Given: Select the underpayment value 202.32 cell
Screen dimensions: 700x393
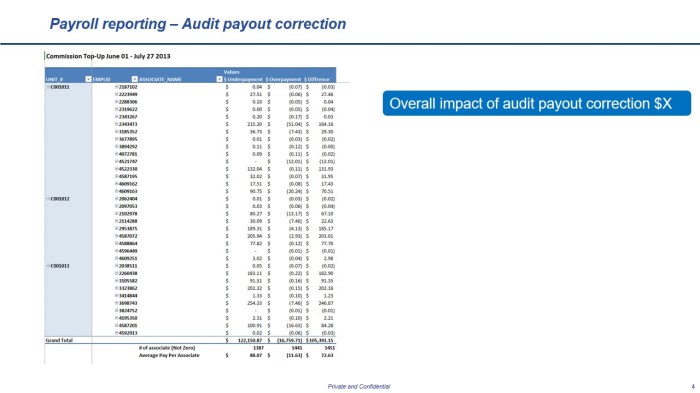Looking at the screenshot, I should pyautogui.click(x=254, y=288).
